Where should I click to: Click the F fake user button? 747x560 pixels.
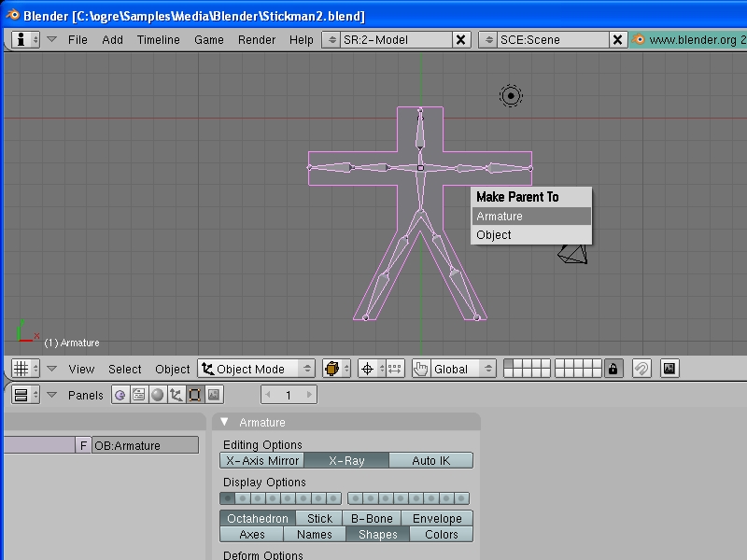pyautogui.click(x=83, y=445)
